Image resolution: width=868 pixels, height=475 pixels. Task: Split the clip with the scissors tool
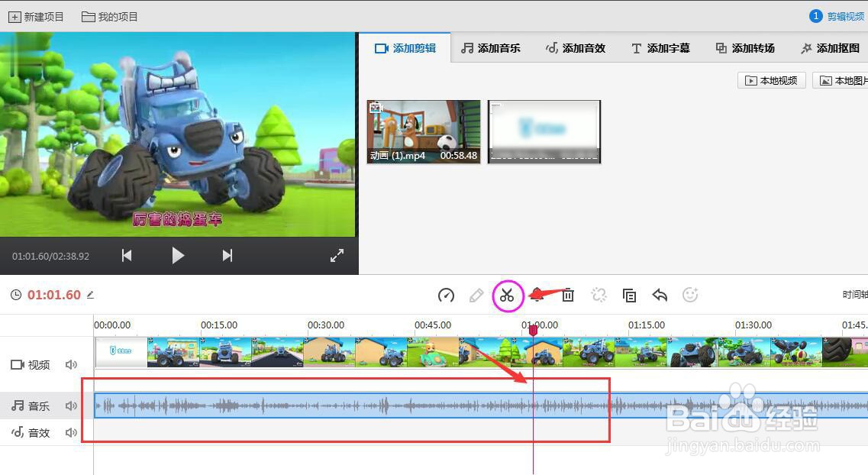(507, 296)
